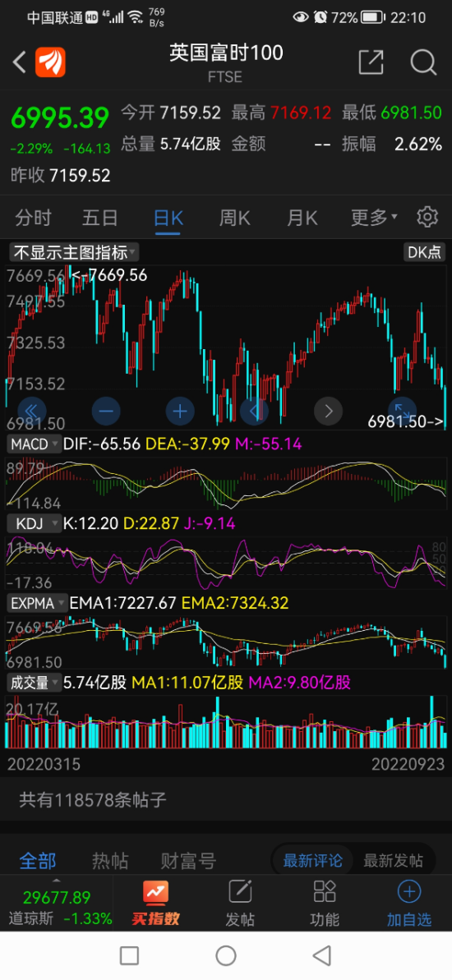Open the search magnifier icon
Screen dimensions: 452x980
423,62
